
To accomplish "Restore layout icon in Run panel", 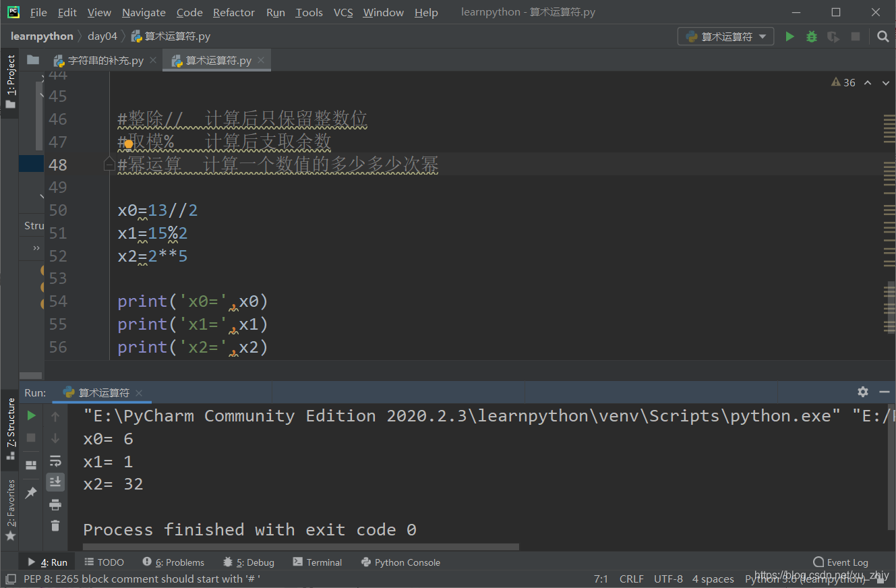I will tap(31, 465).
